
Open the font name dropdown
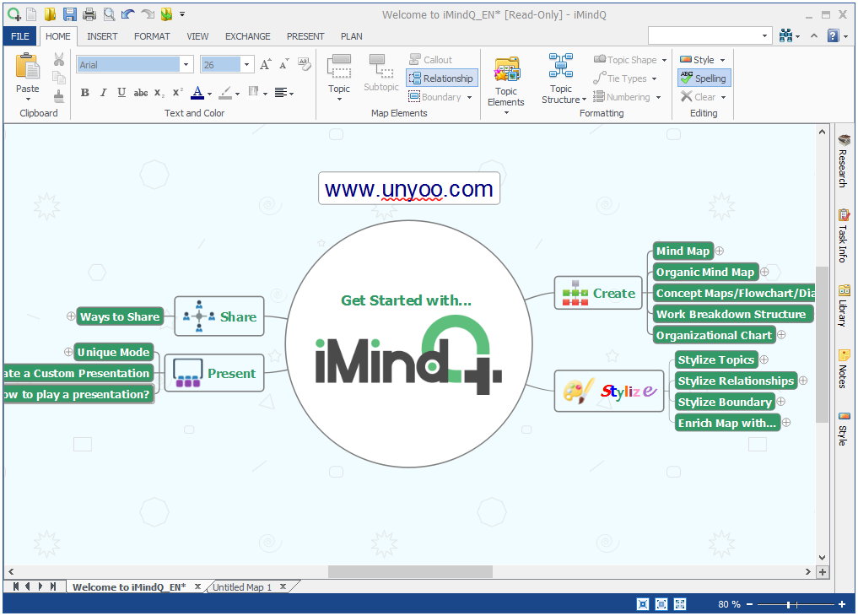point(186,65)
